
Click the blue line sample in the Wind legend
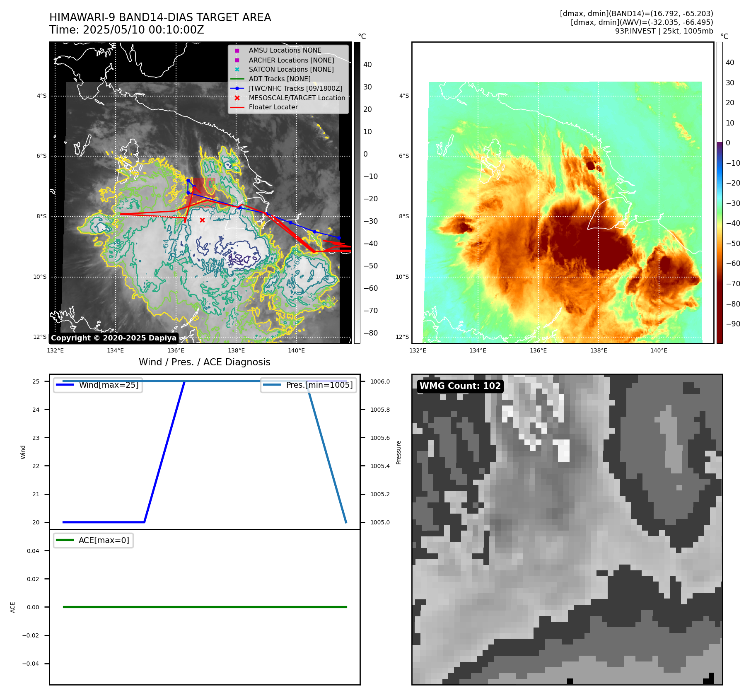[65, 385]
